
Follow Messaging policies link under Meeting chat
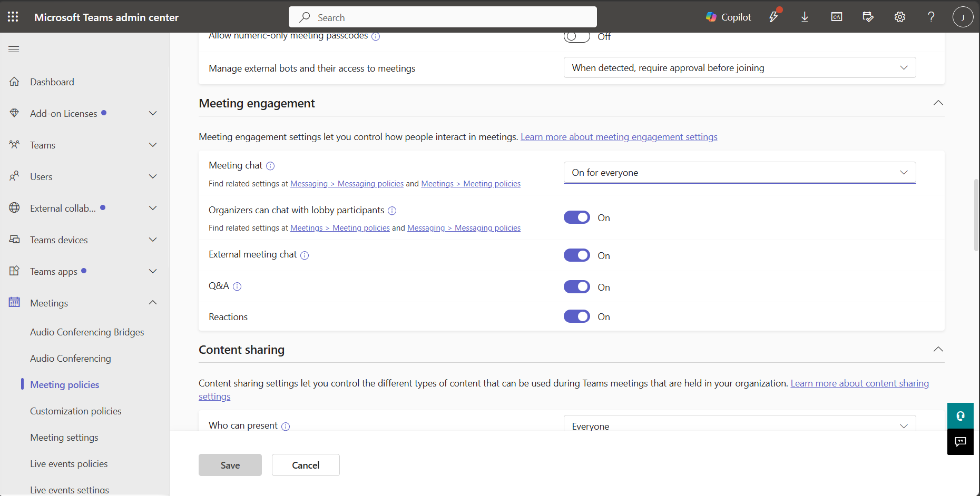(x=347, y=184)
